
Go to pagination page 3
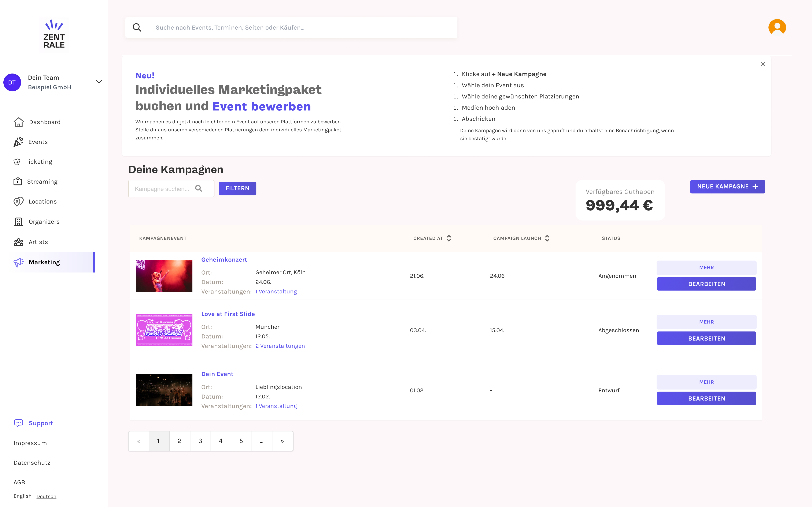click(200, 441)
